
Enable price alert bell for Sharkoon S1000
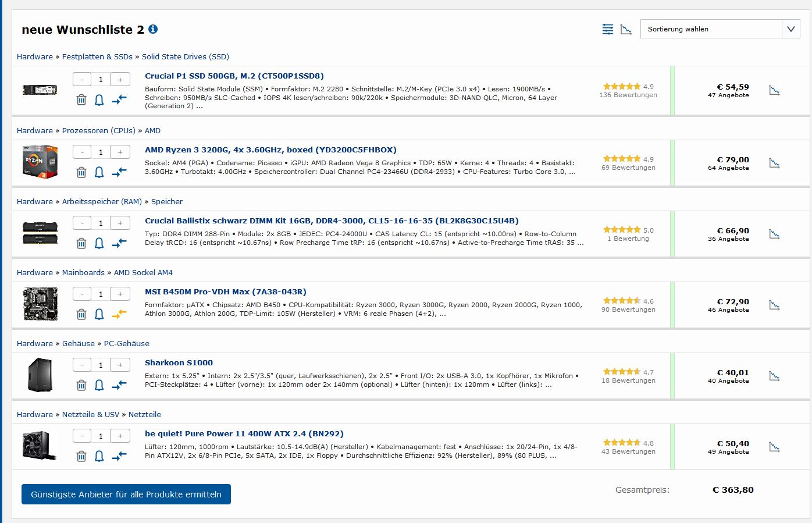pyautogui.click(x=99, y=385)
